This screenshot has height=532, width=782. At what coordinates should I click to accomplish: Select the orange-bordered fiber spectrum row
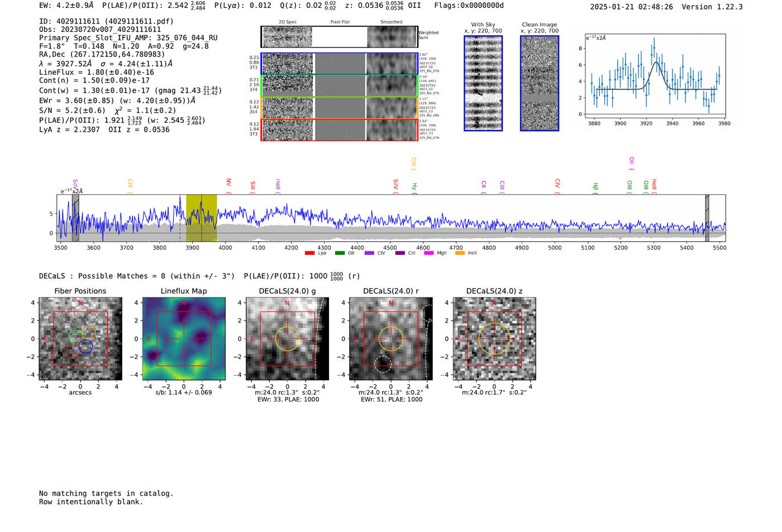pyautogui.click(x=340, y=108)
